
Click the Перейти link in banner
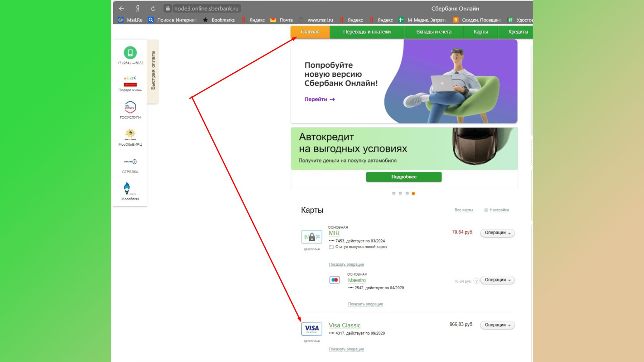click(x=319, y=99)
